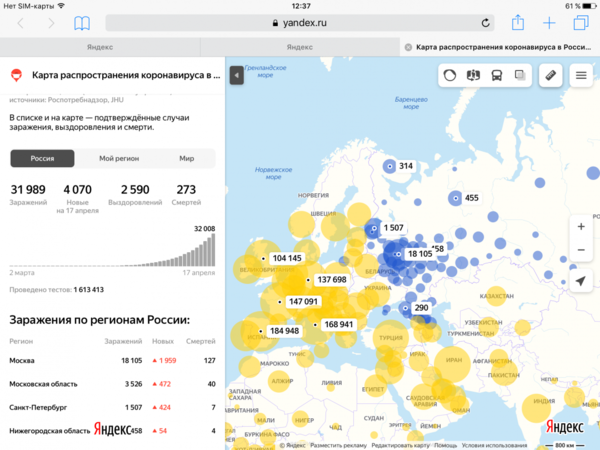600x450 pixels.
Task: Click the 184 948 map label
Action: click(x=284, y=331)
